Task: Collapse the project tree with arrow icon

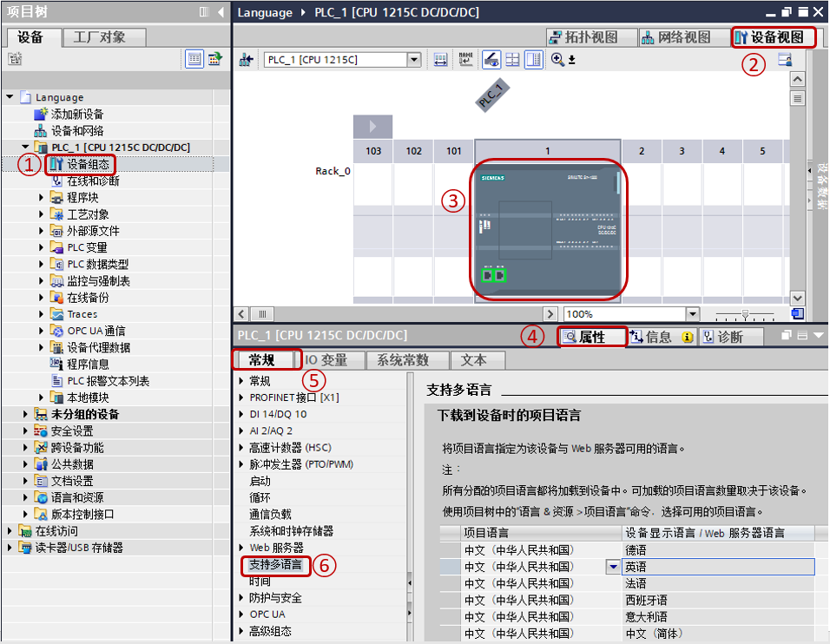Action: click(x=221, y=11)
